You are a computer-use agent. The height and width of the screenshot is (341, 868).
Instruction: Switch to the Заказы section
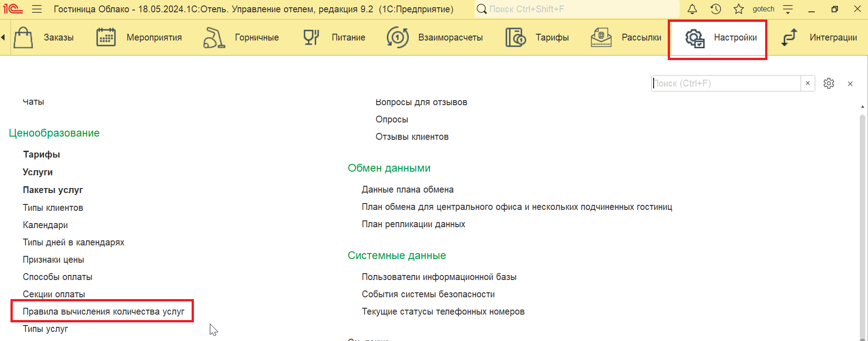[x=59, y=37]
